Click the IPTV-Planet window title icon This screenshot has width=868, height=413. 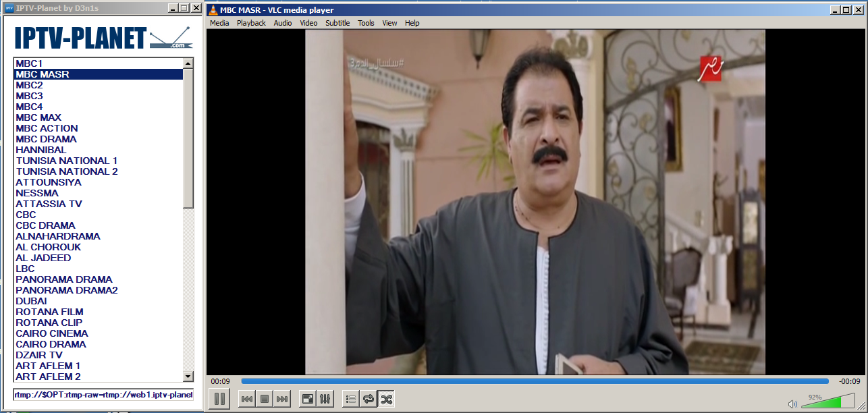9,8
